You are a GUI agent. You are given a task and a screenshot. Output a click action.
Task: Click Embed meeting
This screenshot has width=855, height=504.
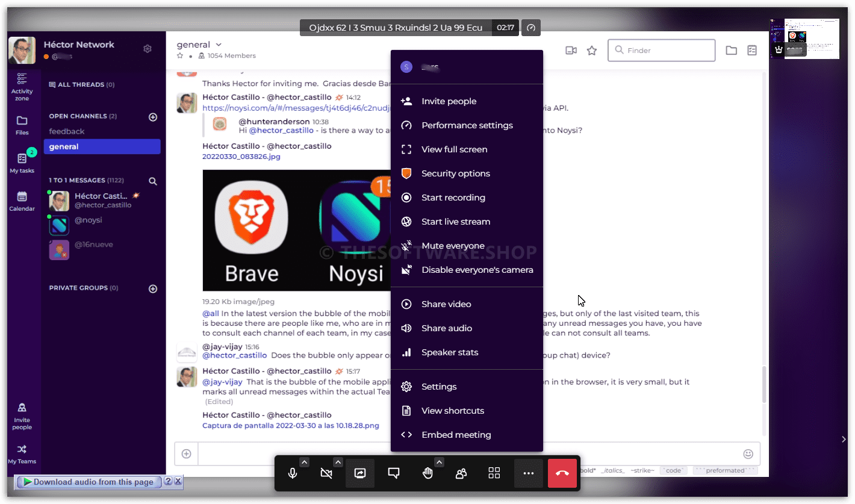[467, 435]
